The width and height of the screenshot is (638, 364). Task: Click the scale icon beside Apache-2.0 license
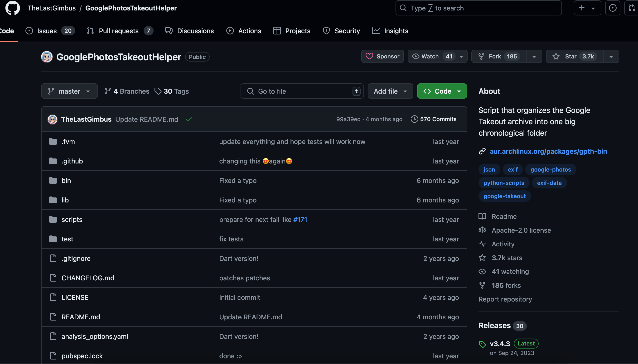[x=482, y=230]
